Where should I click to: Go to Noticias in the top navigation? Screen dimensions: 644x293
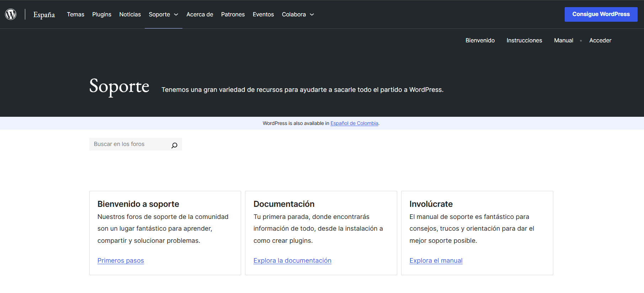coord(130,14)
